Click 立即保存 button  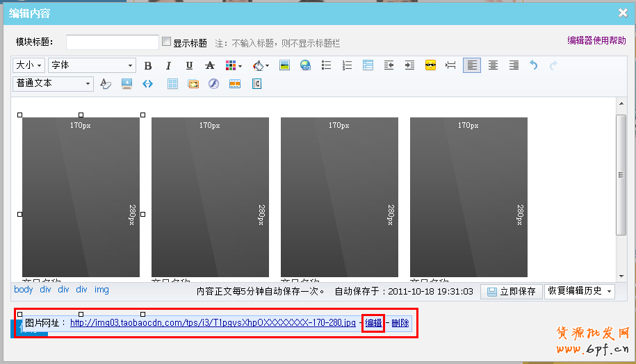[512, 292]
